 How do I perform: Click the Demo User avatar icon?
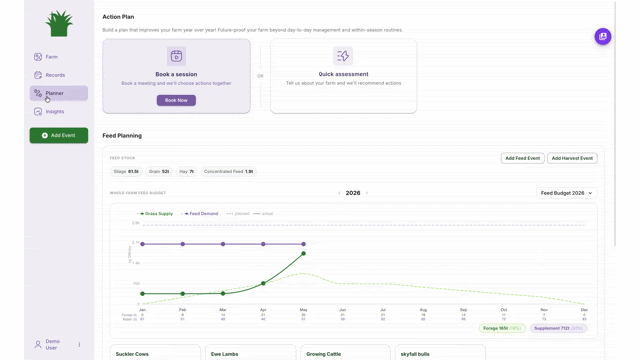38,344
